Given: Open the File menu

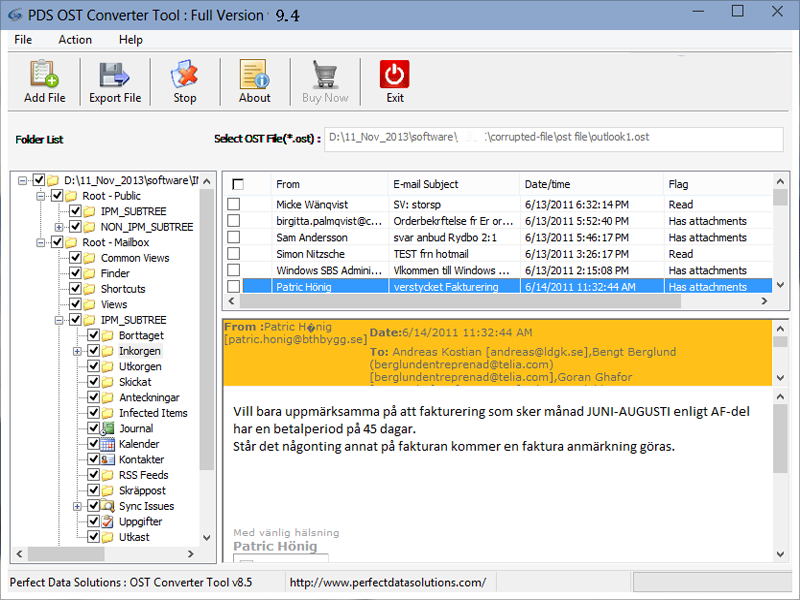Looking at the screenshot, I should point(23,40).
